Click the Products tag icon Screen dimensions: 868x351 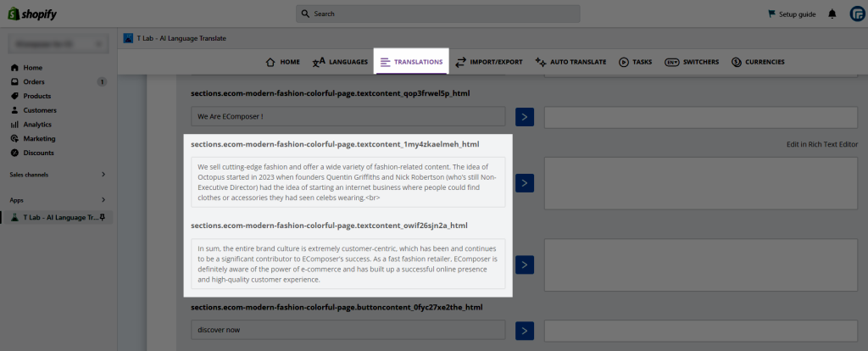click(x=15, y=96)
